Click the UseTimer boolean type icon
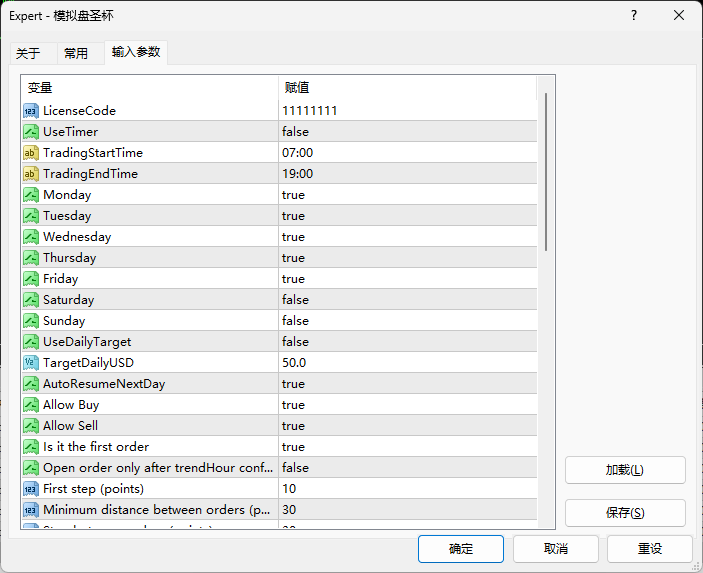 point(31,132)
